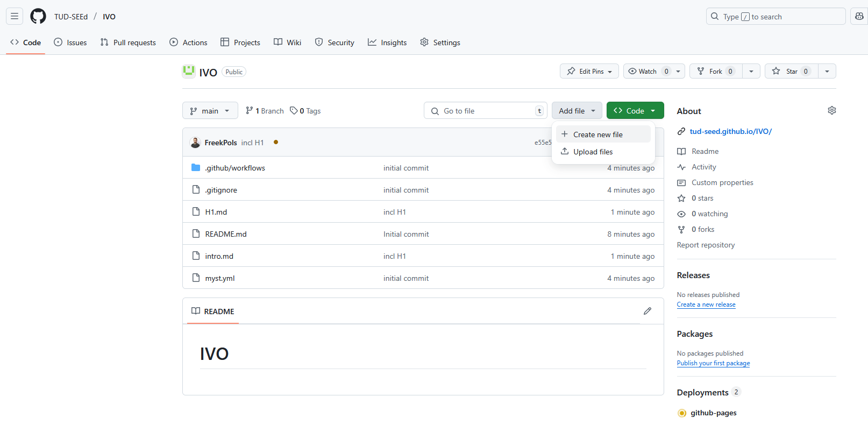Open the hamburger navigation menu

pos(15,16)
